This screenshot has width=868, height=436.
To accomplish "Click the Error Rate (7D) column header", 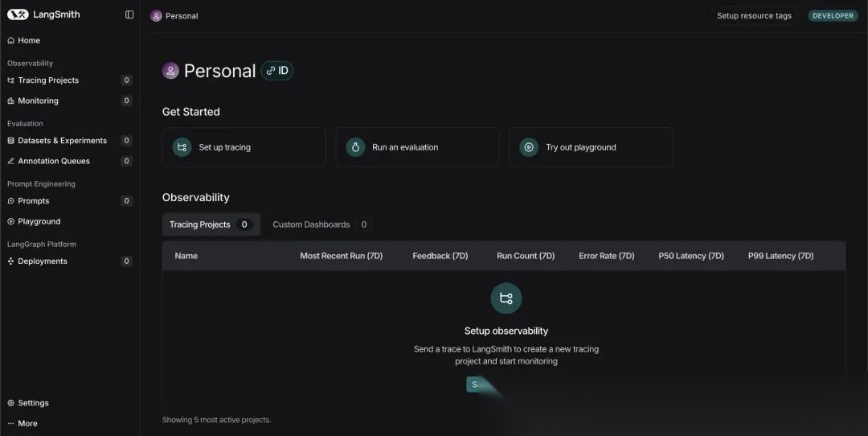I will pos(606,256).
